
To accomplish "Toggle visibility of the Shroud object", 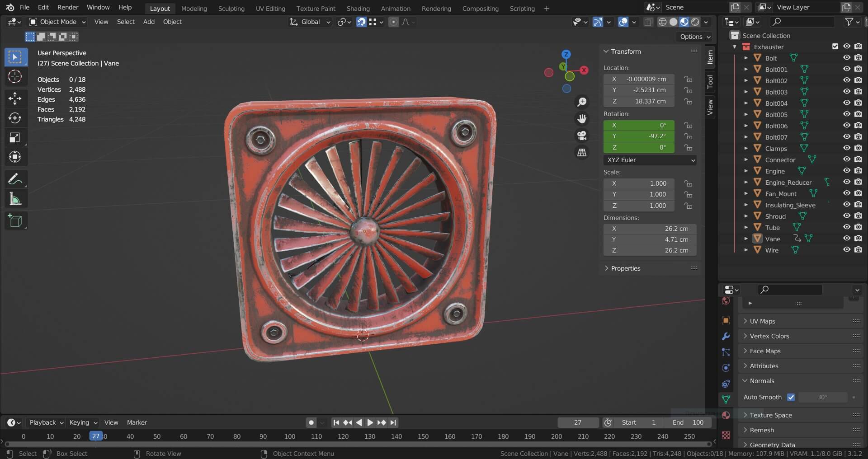I will pos(847,216).
